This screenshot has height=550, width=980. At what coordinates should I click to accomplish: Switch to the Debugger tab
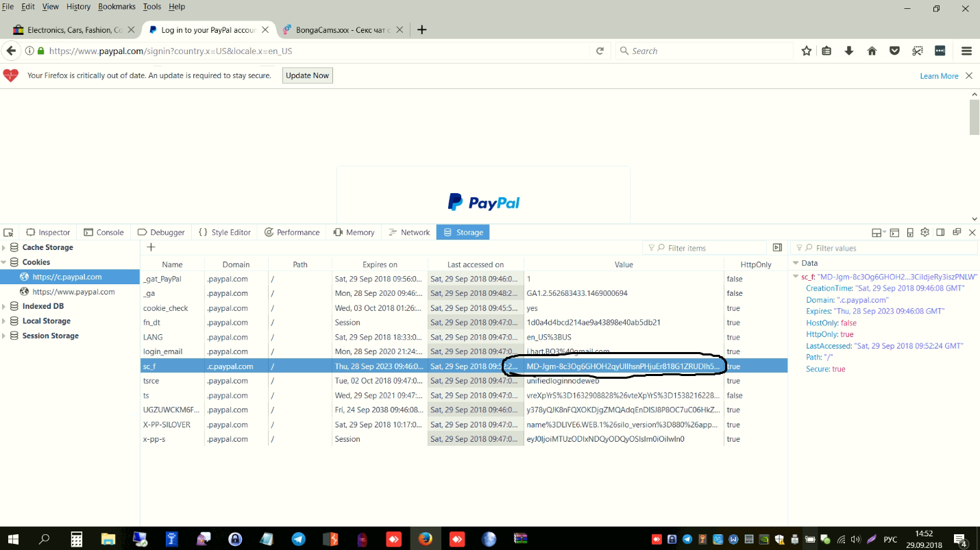pos(161,232)
